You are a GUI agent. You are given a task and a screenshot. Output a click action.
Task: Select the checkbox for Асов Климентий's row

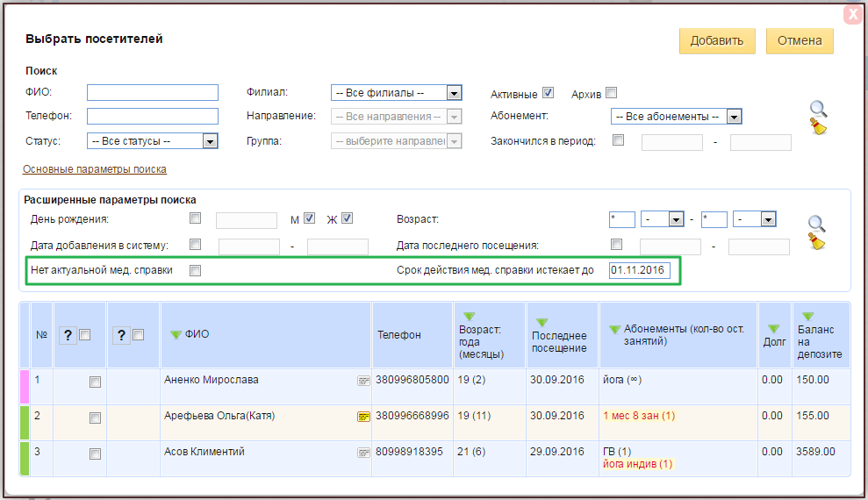(95, 454)
